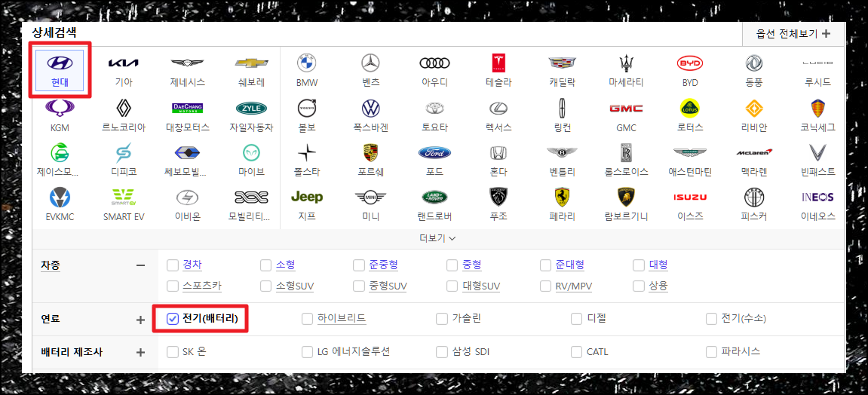This screenshot has width=868, height=395.
Task: Tick the 중형SUV checkbox
Action: [x=359, y=286]
